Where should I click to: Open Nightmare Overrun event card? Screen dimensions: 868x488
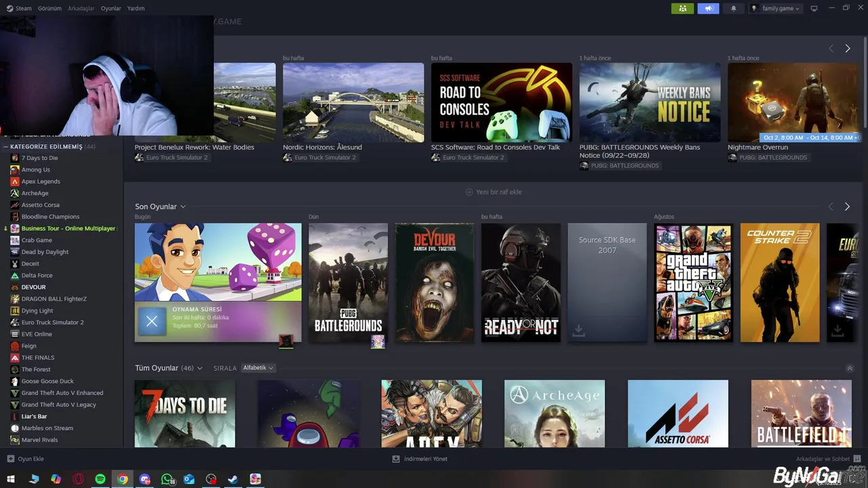click(x=795, y=102)
